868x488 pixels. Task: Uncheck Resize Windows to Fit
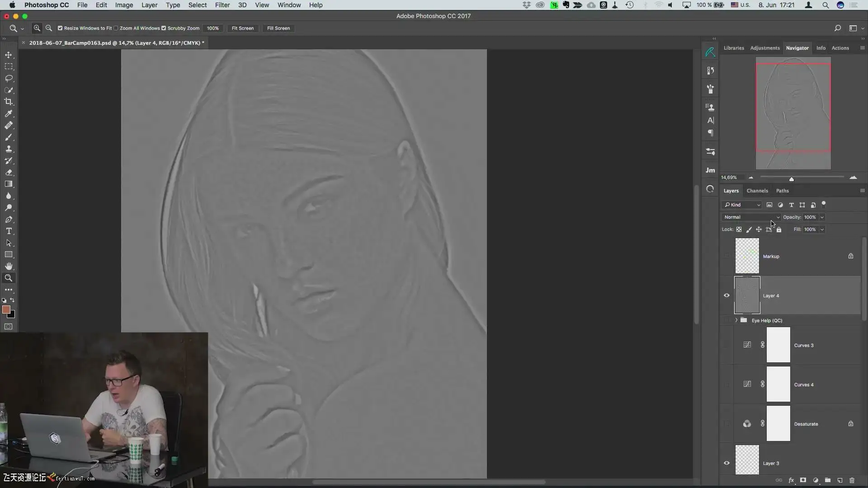60,28
